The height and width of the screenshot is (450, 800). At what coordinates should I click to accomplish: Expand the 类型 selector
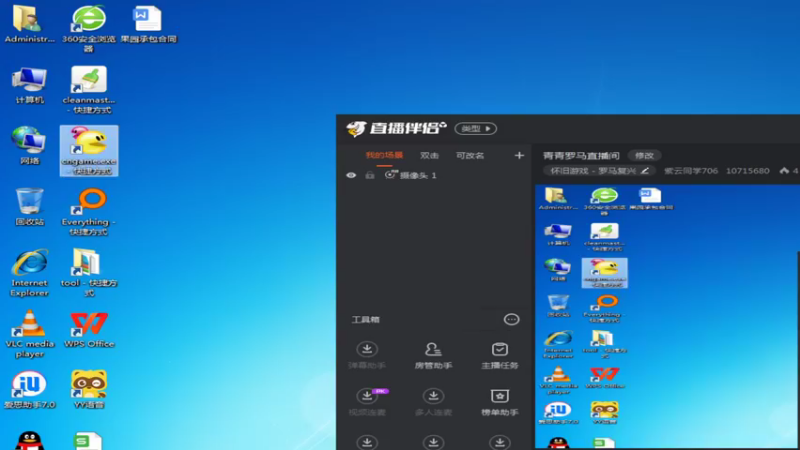point(476,129)
